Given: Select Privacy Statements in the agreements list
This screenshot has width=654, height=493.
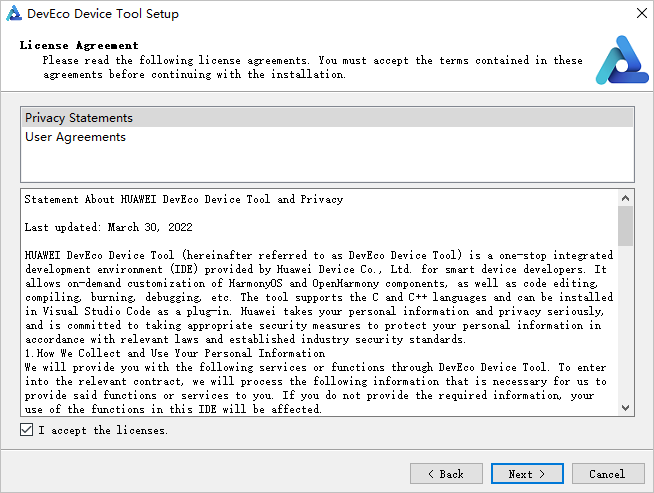Looking at the screenshot, I should (79, 118).
